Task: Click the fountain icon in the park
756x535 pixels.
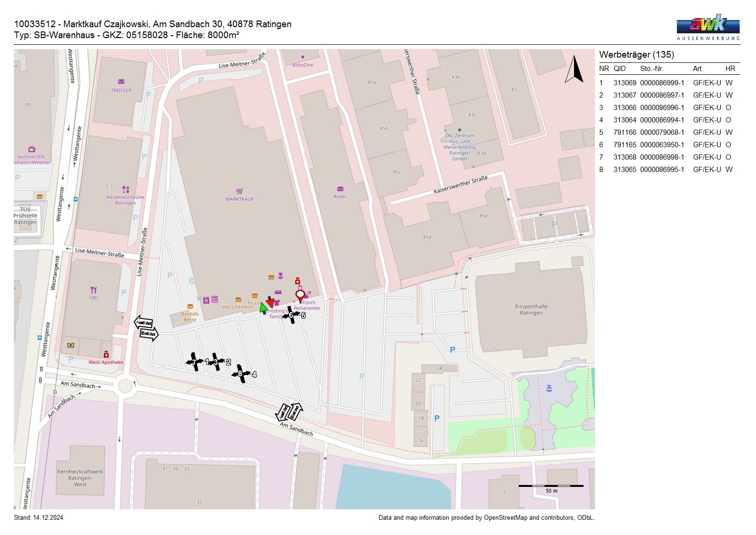Action: point(549,388)
